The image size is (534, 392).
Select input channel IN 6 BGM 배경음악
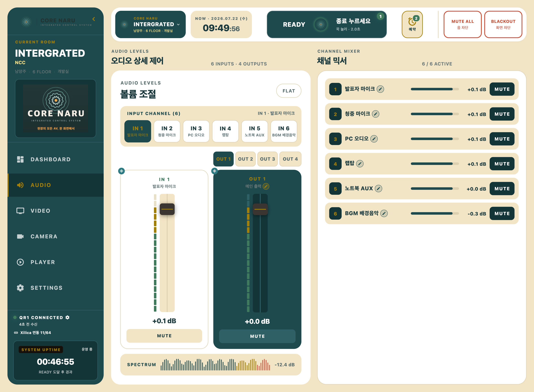284,131
